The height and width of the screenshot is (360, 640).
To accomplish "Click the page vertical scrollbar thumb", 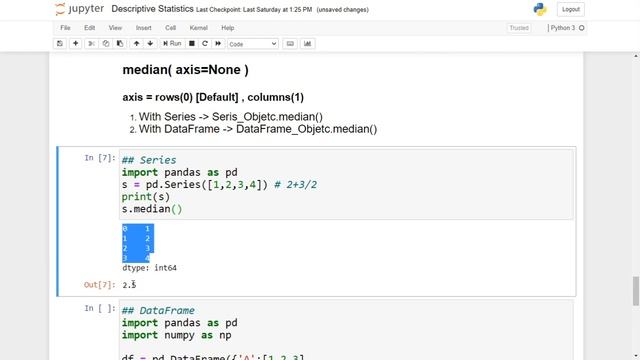I will (x=636, y=291).
